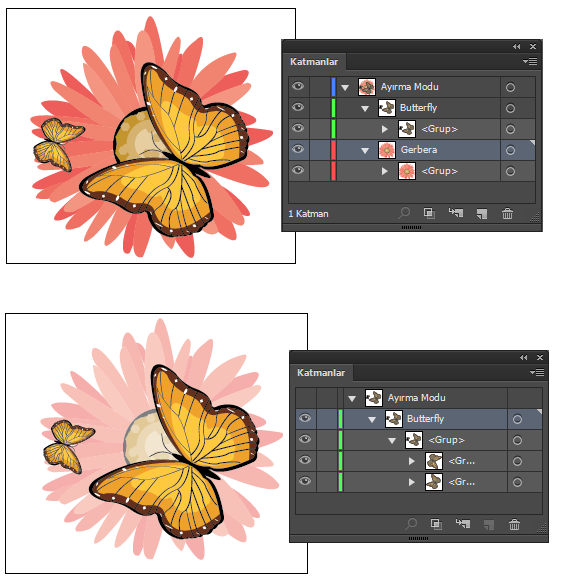568x586 pixels.
Task: Select the Katmanlar tab in upper panel
Action: 314,62
